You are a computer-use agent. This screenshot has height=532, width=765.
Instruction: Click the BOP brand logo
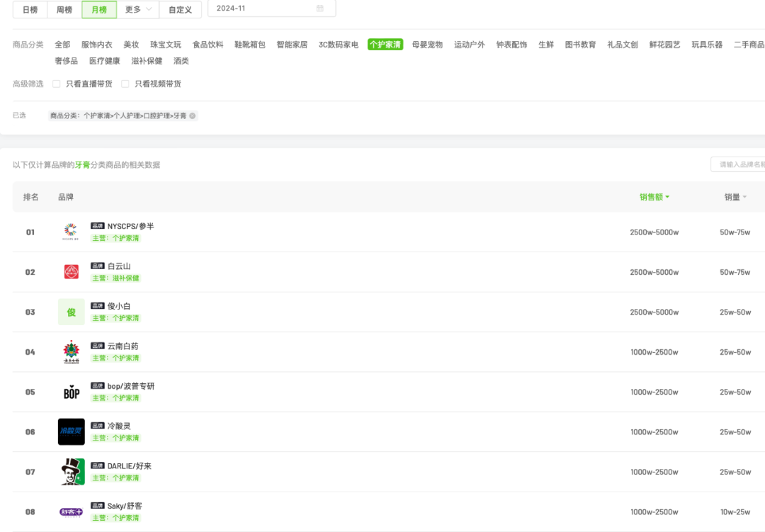point(72,392)
